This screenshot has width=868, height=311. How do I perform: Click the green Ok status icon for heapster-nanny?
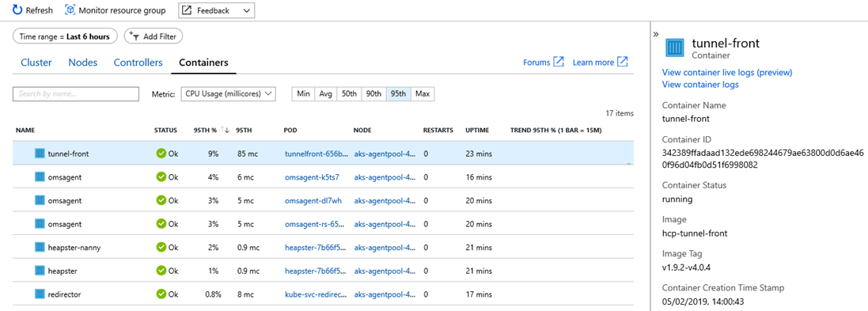pyautogui.click(x=161, y=247)
